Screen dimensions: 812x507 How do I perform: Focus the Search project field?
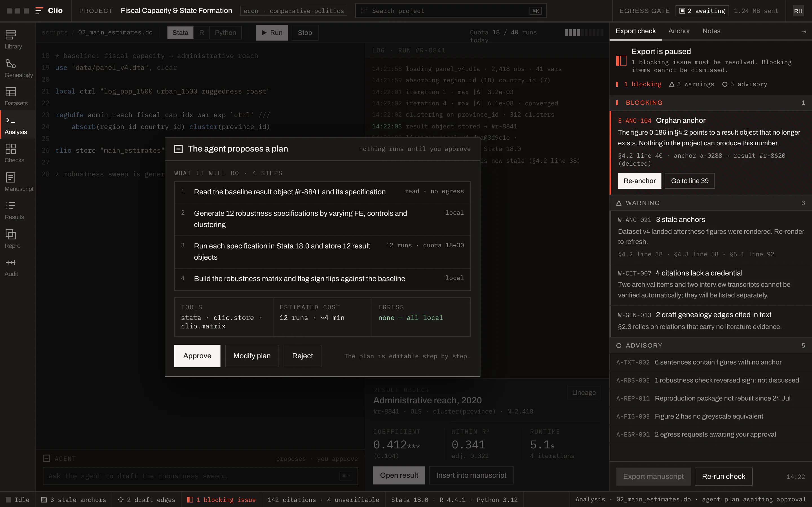click(x=451, y=11)
